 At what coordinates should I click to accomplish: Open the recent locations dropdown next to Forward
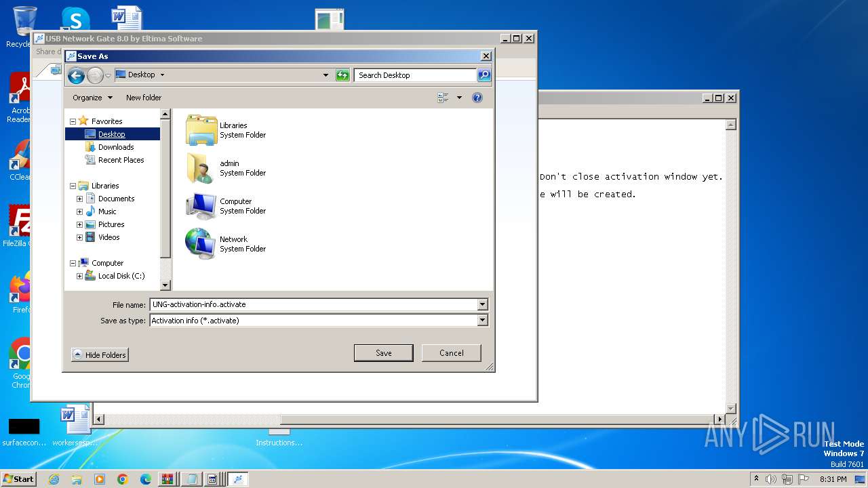(x=108, y=75)
